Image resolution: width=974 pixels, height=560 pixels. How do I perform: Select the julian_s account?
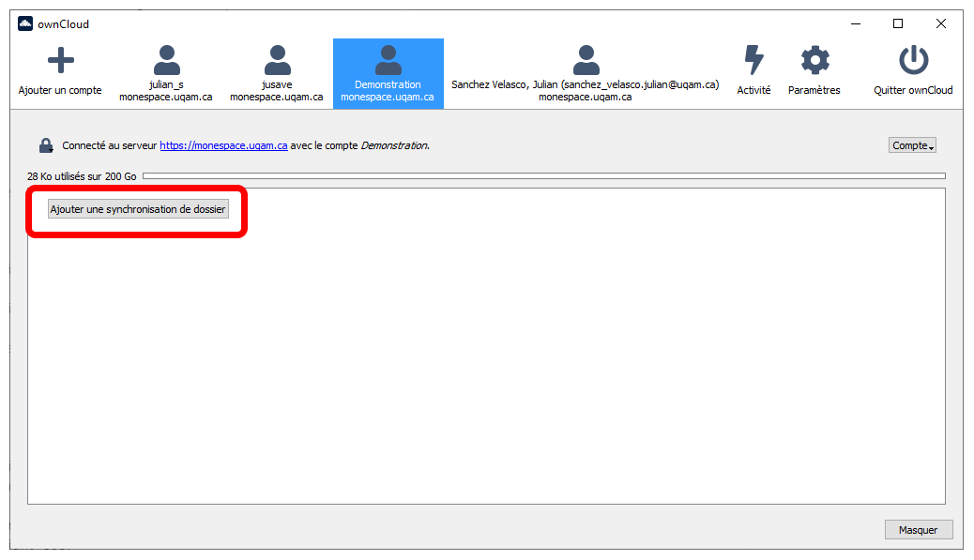166,73
